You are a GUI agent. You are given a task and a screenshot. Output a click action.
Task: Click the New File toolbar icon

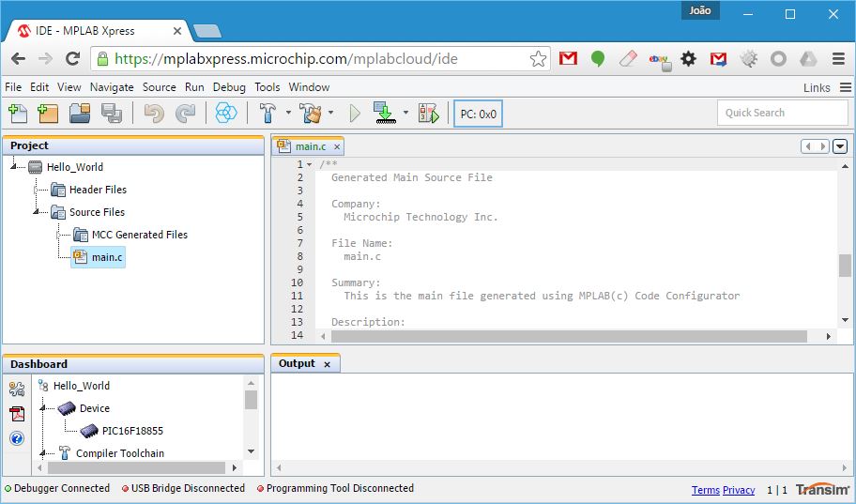click(18, 114)
